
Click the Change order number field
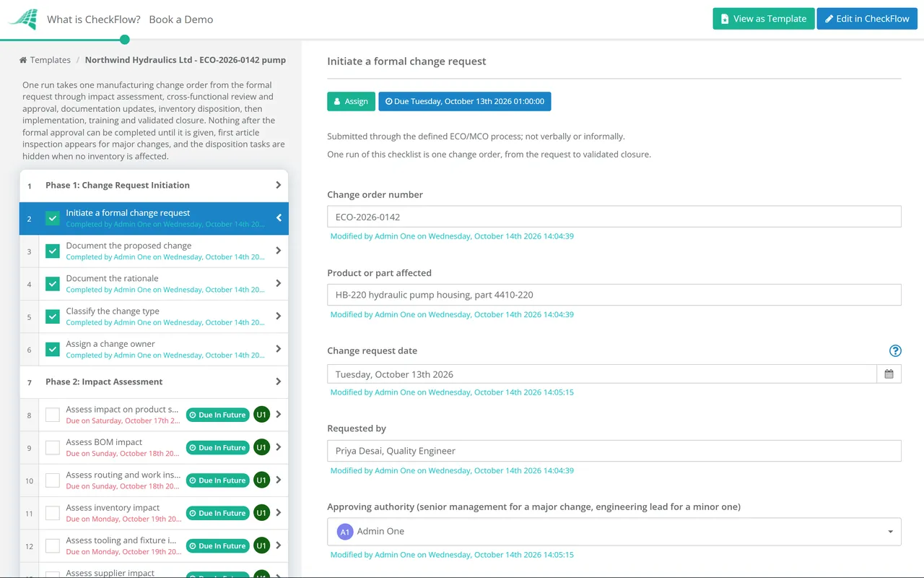614,217
